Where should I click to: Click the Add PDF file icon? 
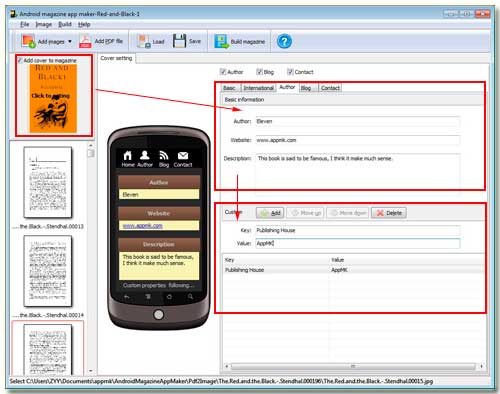(x=85, y=41)
